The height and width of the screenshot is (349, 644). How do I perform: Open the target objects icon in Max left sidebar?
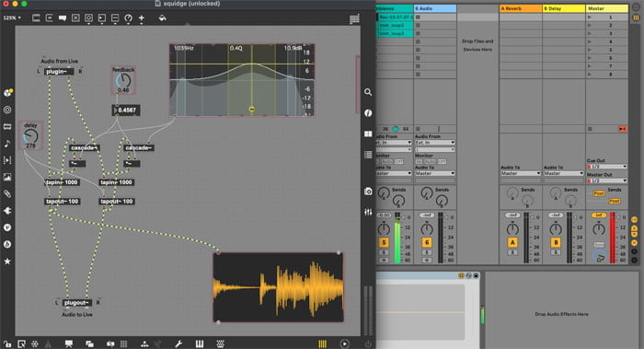(x=7, y=110)
